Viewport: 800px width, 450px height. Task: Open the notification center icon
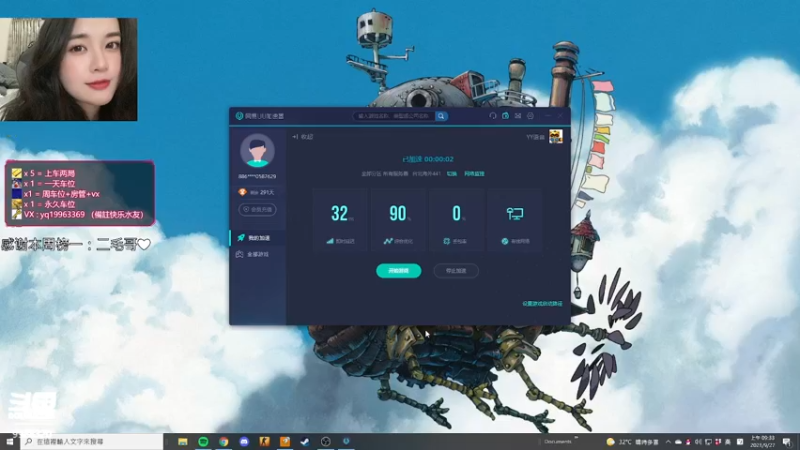click(787, 442)
